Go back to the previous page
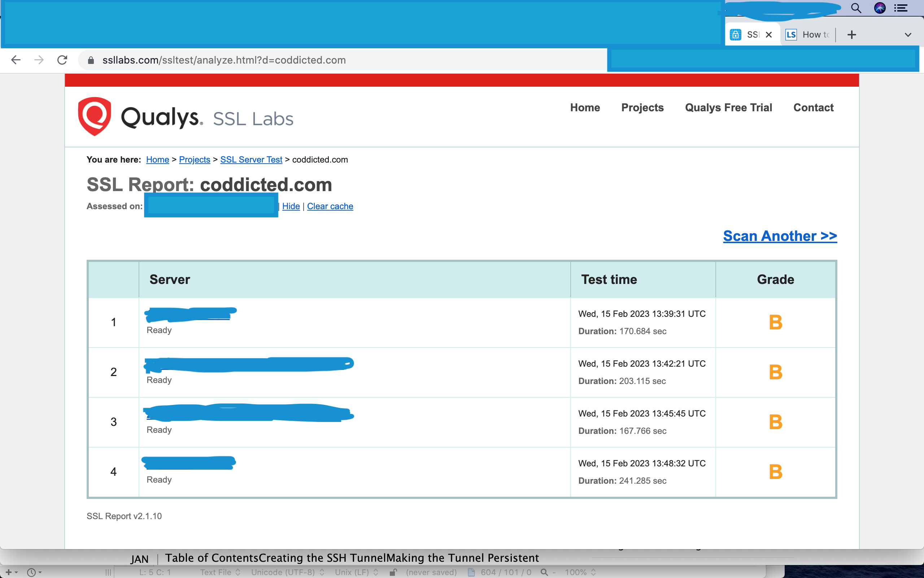This screenshot has height=578, width=924. tap(16, 60)
